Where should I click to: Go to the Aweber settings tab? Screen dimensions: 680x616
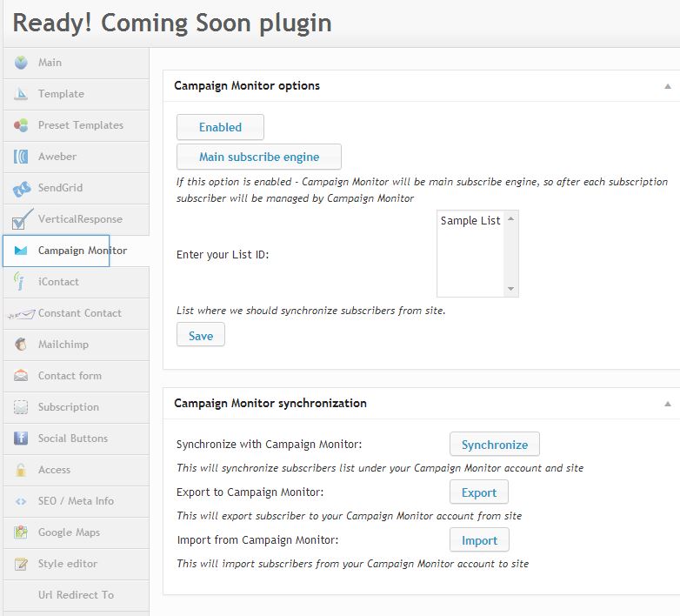(x=77, y=157)
